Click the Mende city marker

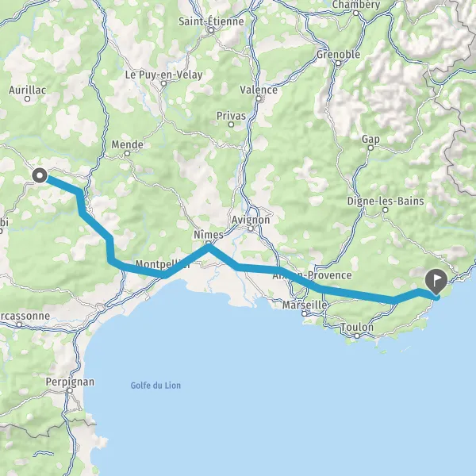pyautogui.click(x=127, y=154)
